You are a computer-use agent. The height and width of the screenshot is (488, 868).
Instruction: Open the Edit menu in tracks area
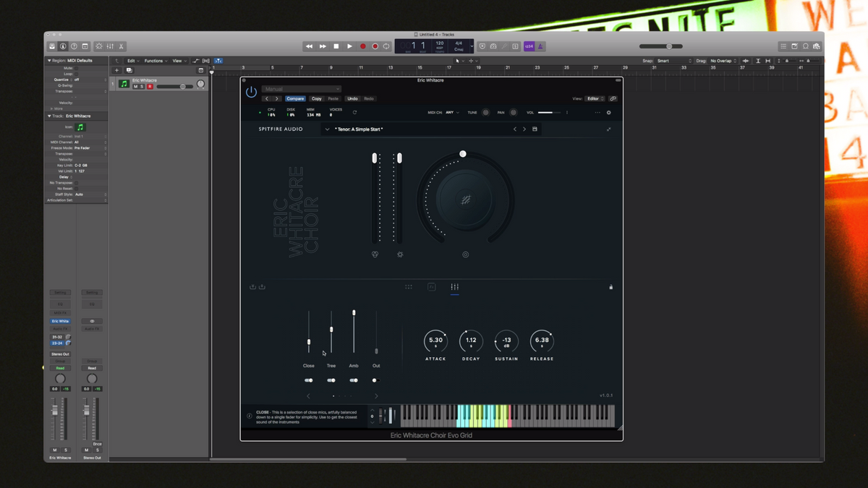[132, 61]
